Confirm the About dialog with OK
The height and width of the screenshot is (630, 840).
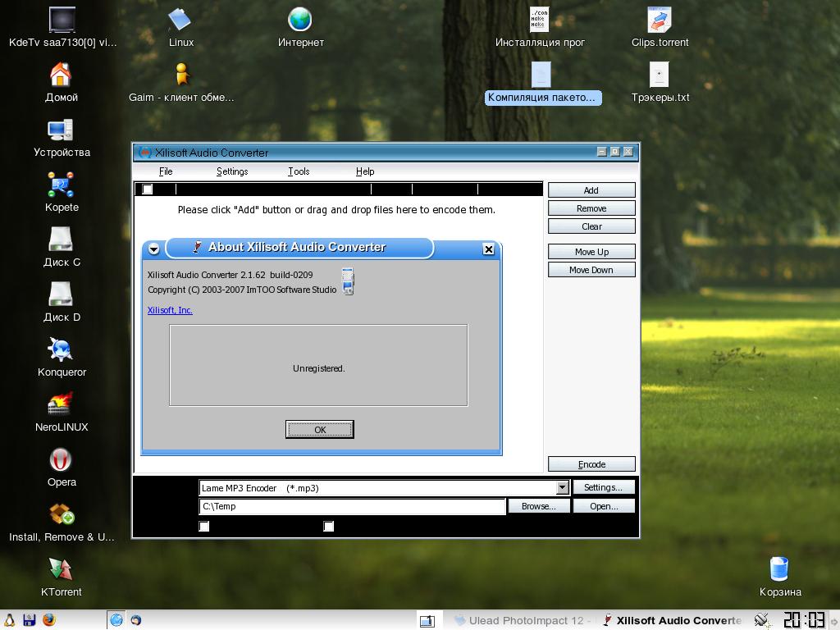(320, 430)
